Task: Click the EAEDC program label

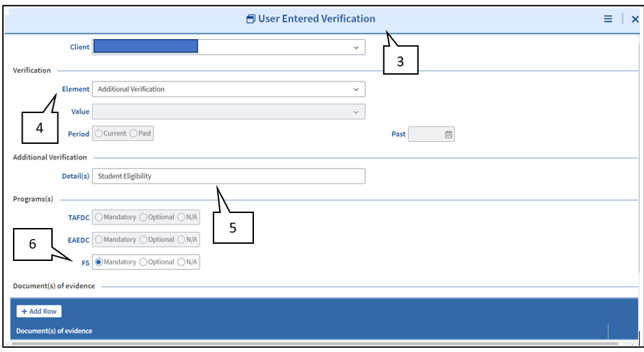Action: tap(79, 240)
